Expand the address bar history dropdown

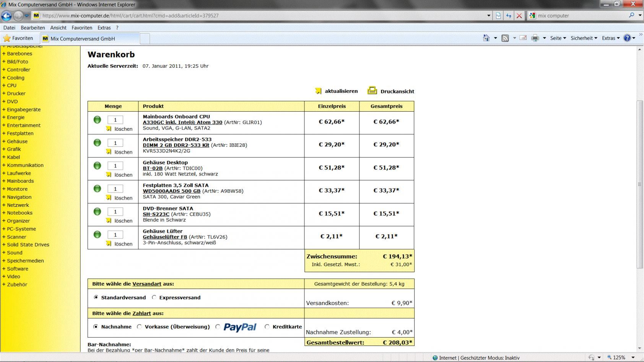click(489, 16)
